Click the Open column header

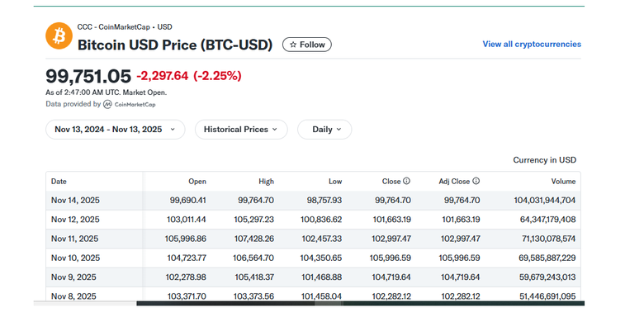[197, 181]
